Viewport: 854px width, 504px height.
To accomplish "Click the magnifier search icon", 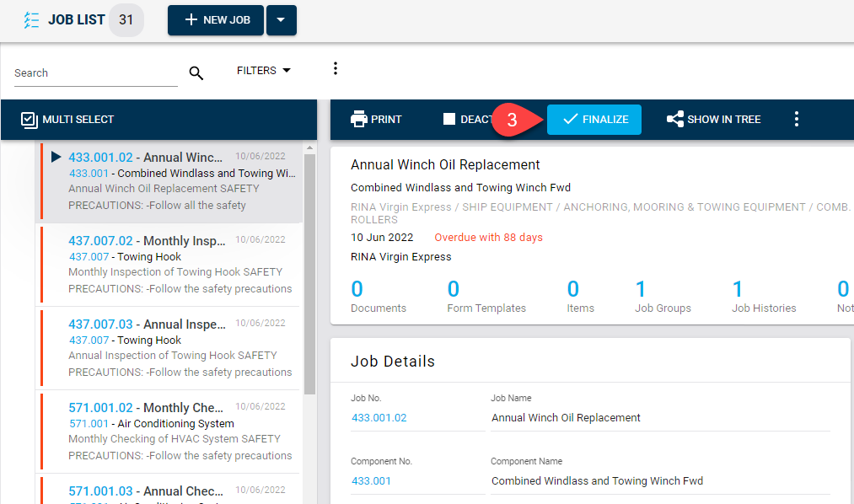I will click(196, 73).
